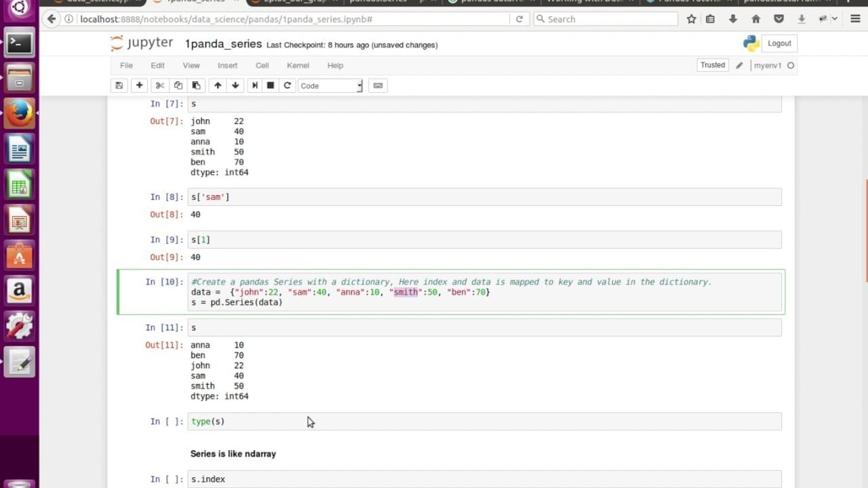Image resolution: width=868 pixels, height=488 pixels.
Task: Click the Out[8] value 40
Action: tap(195, 215)
